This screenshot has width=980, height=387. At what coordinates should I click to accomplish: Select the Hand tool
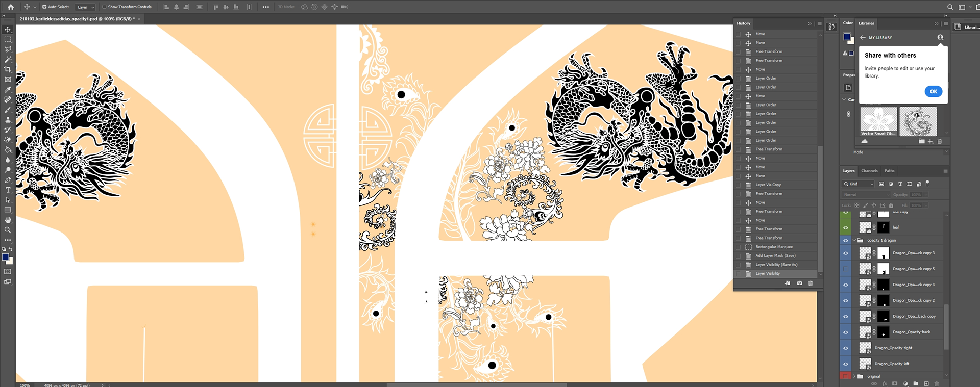pyautogui.click(x=8, y=220)
